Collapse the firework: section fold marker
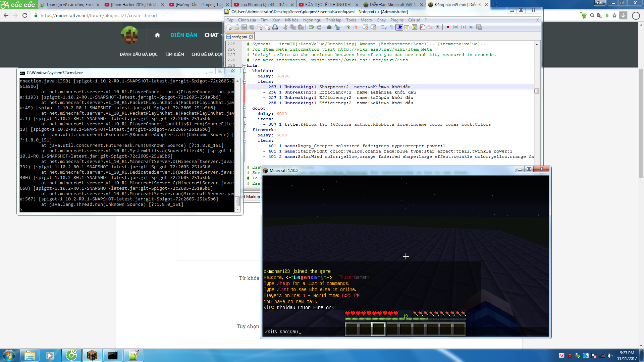 pos(245,130)
